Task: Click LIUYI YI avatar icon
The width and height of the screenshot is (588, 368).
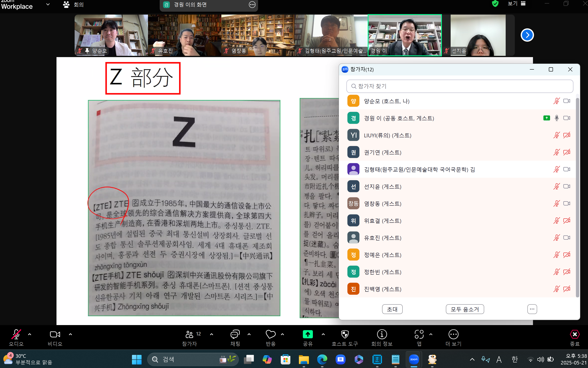Action: click(353, 135)
